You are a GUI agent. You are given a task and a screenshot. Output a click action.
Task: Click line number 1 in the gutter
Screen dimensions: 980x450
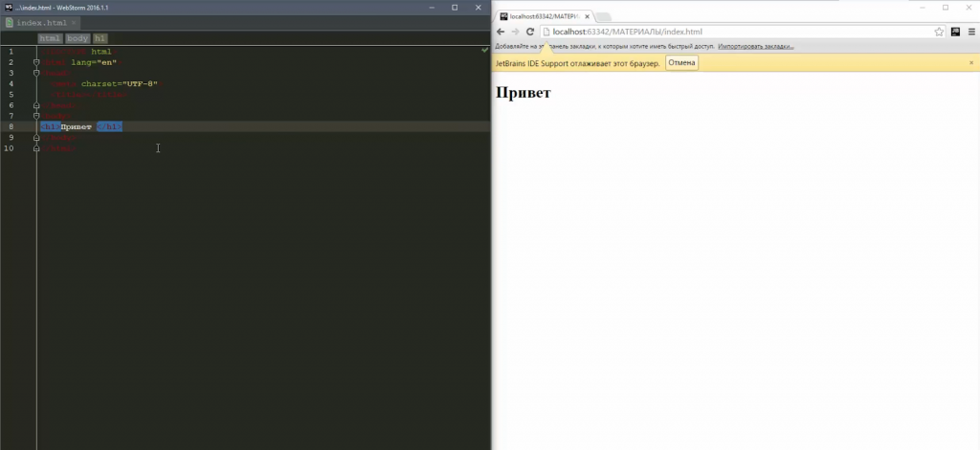(11, 52)
